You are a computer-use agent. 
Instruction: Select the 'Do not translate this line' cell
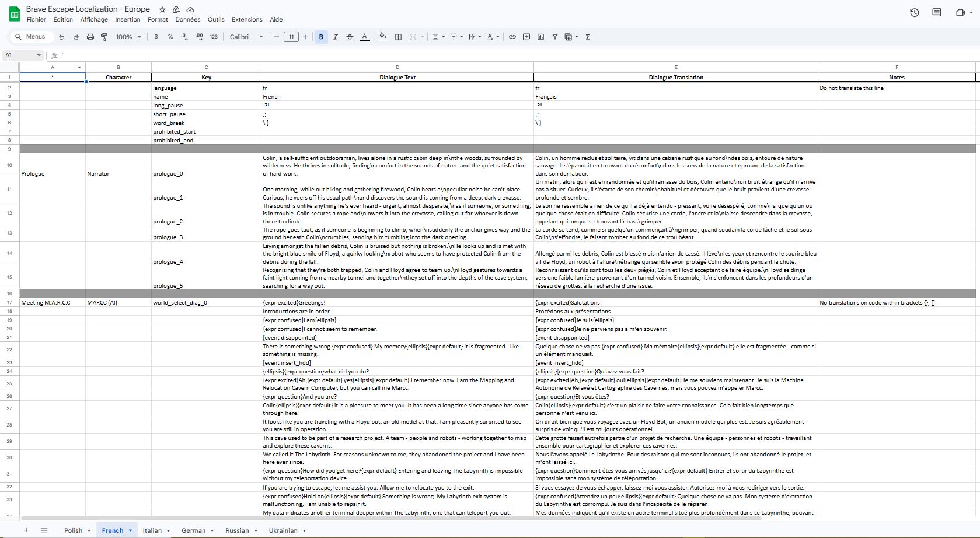[897, 88]
